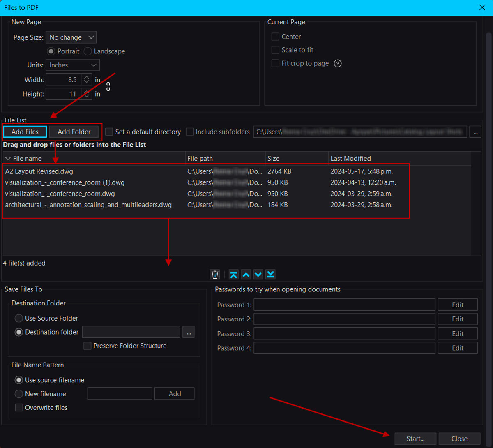Browse destination folder with the ellipsis button
Viewport: 493px width, 448px height.
[188, 332]
